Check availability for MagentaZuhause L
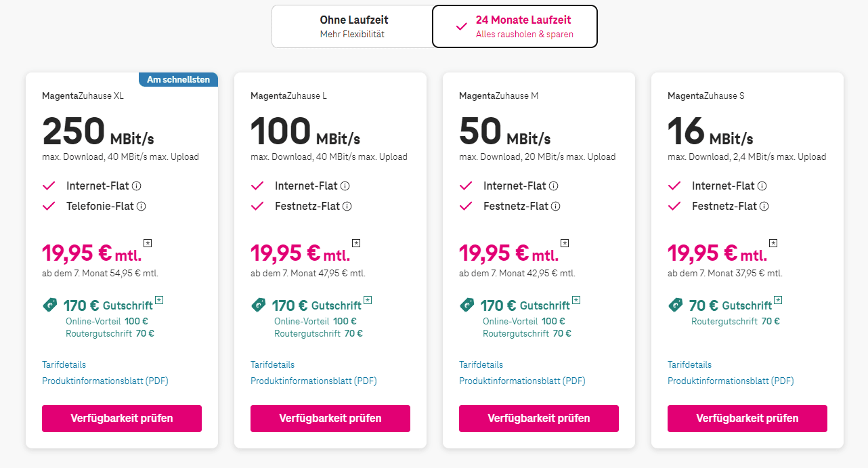 click(x=330, y=418)
